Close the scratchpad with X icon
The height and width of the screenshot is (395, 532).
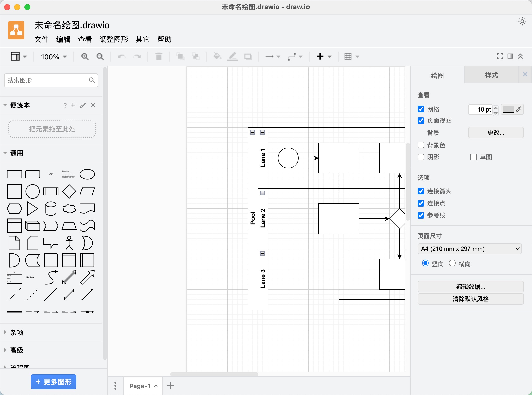[93, 105]
